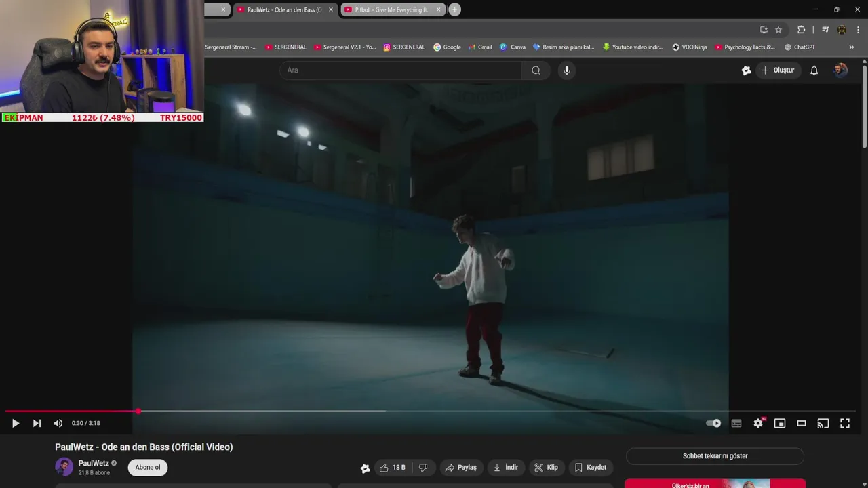Open Psychology Facts bookmark
The image size is (868, 488).
pyautogui.click(x=745, y=47)
